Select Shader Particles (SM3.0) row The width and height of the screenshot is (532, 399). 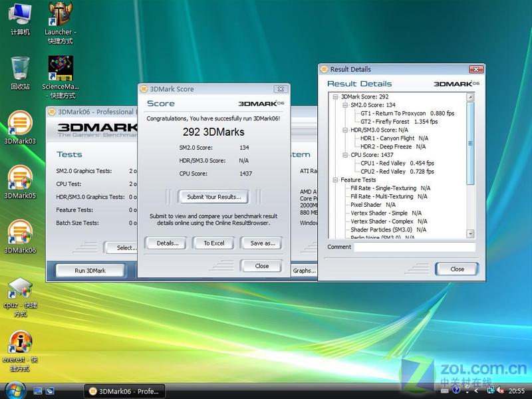388,229
